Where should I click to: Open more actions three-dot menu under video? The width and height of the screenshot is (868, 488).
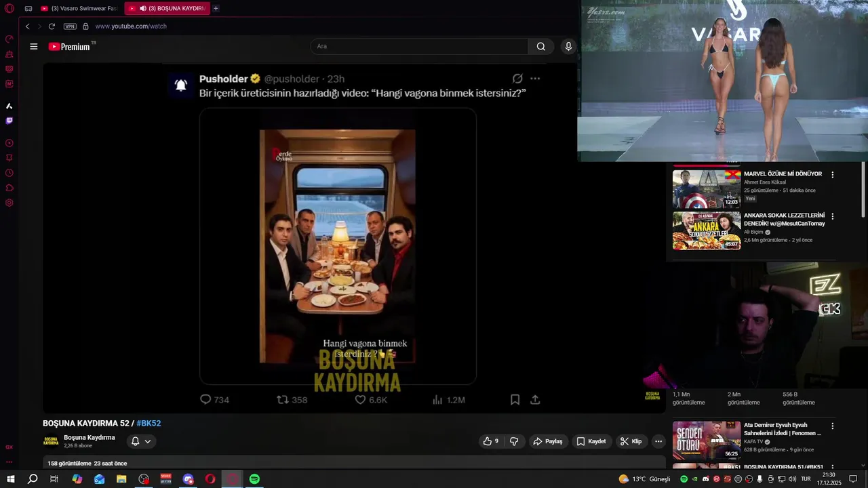pyautogui.click(x=658, y=441)
